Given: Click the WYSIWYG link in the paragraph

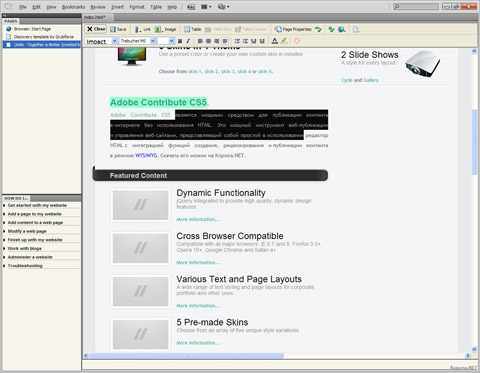Looking at the screenshot, I should (x=146, y=156).
